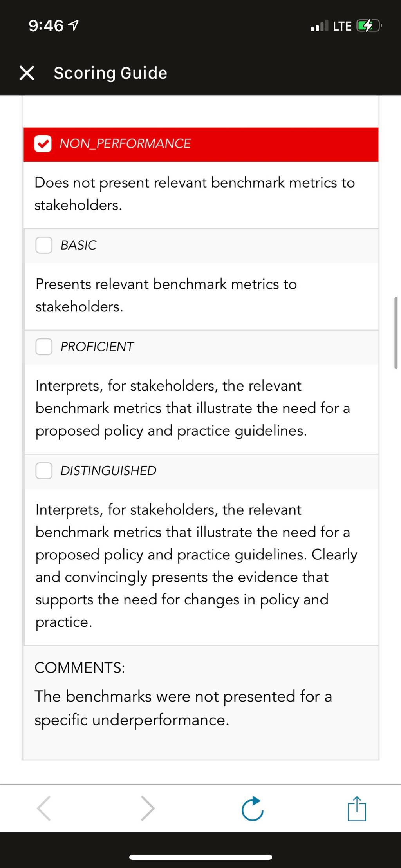This screenshot has height=868, width=401.
Task: Check the BASIC checkbox
Action: click(x=44, y=245)
